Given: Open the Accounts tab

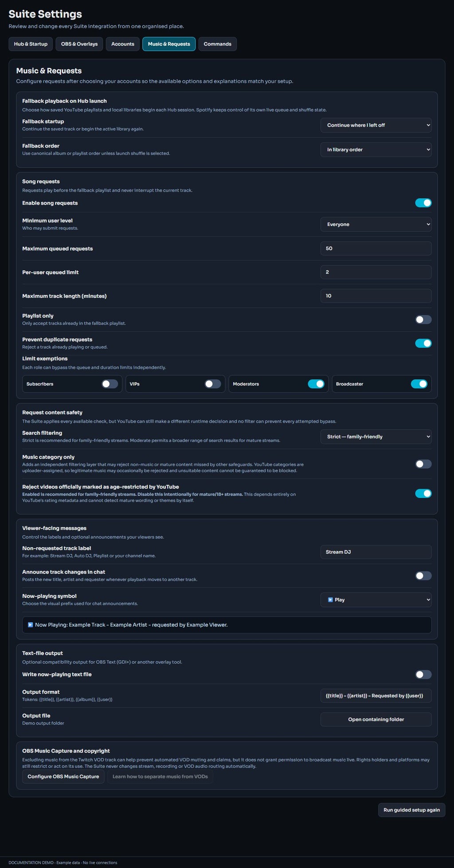Looking at the screenshot, I should click(123, 44).
